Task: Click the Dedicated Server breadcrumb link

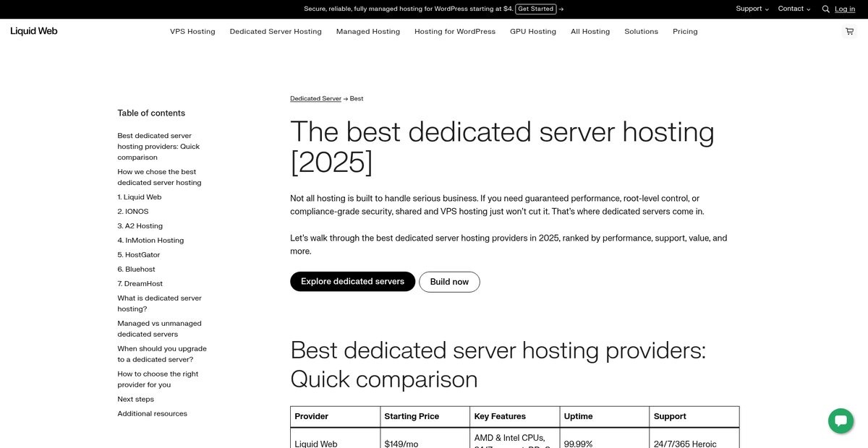Action: (x=315, y=98)
